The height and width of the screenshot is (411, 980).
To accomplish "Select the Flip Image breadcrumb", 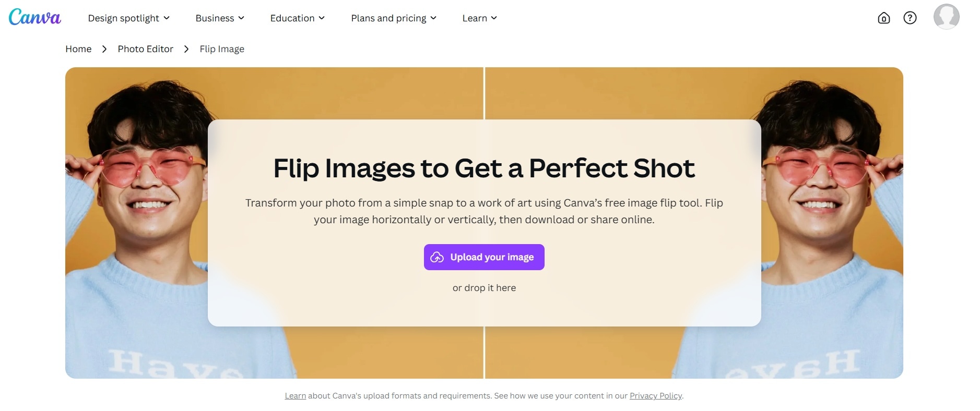I will pos(222,49).
